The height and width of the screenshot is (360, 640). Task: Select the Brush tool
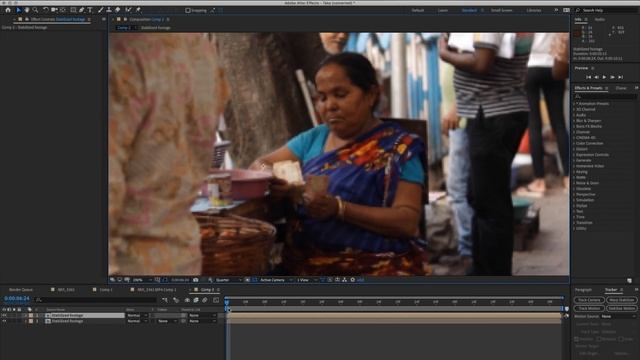[100, 10]
